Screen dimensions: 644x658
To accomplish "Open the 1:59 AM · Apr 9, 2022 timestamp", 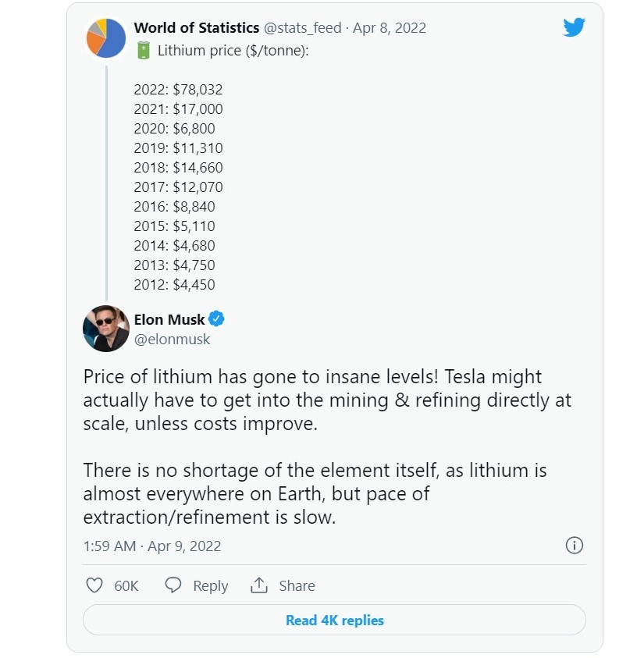I will [x=152, y=546].
